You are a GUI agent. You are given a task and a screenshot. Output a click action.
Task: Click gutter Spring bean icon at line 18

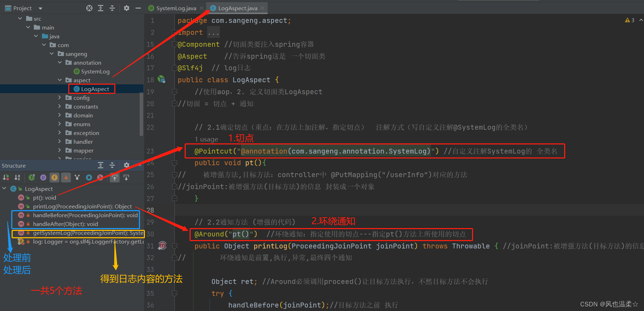pyautogui.click(x=161, y=79)
